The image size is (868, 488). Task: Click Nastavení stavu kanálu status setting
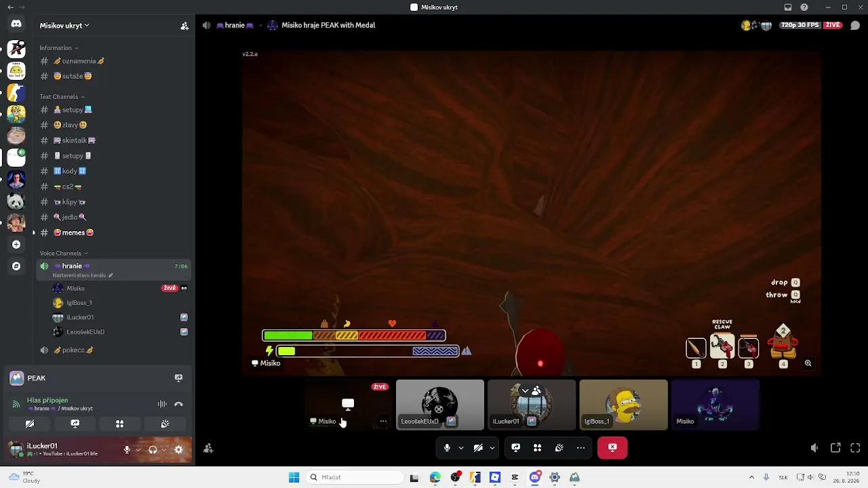[x=83, y=275]
